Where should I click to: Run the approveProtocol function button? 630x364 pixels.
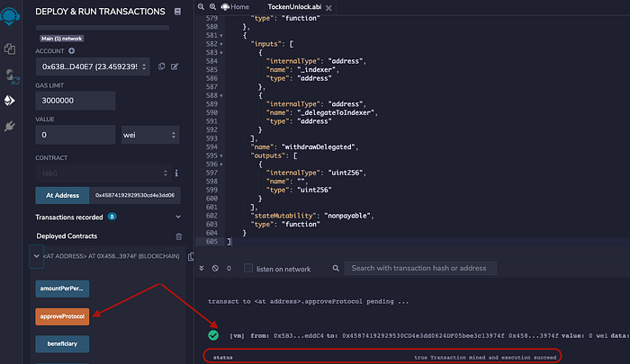click(x=62, y=316)
